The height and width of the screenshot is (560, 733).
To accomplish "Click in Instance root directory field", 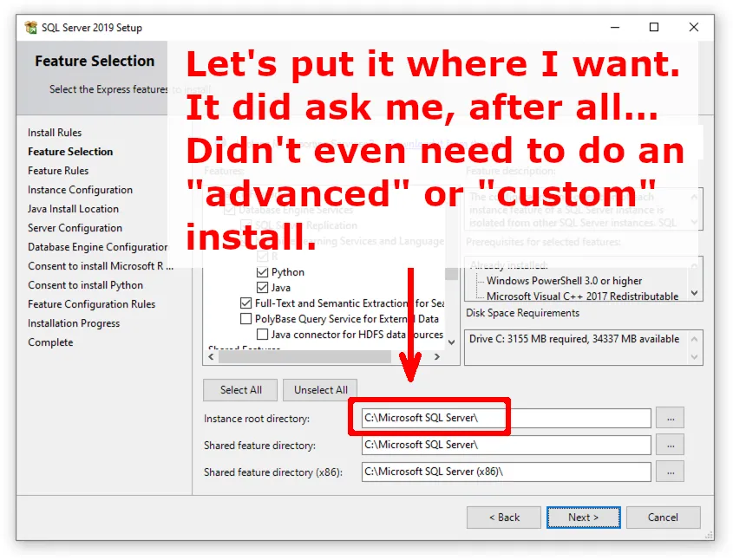I will (507, 418).
